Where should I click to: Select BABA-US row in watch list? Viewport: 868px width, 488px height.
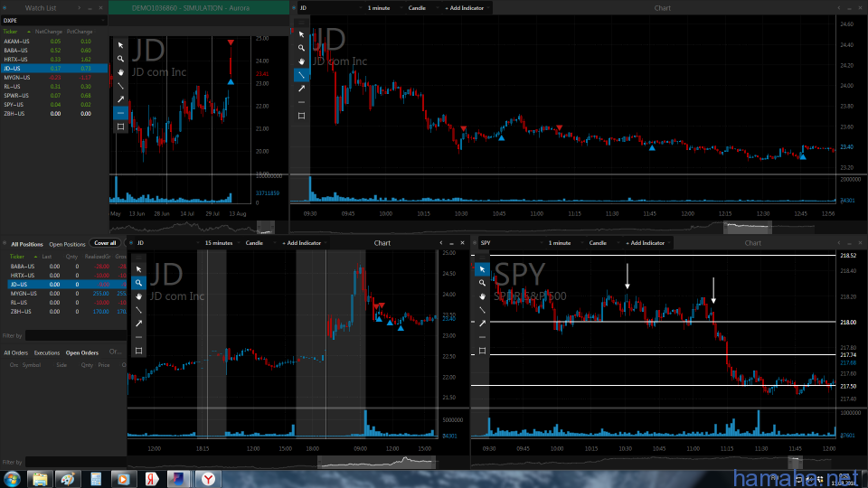click(53, 51)
